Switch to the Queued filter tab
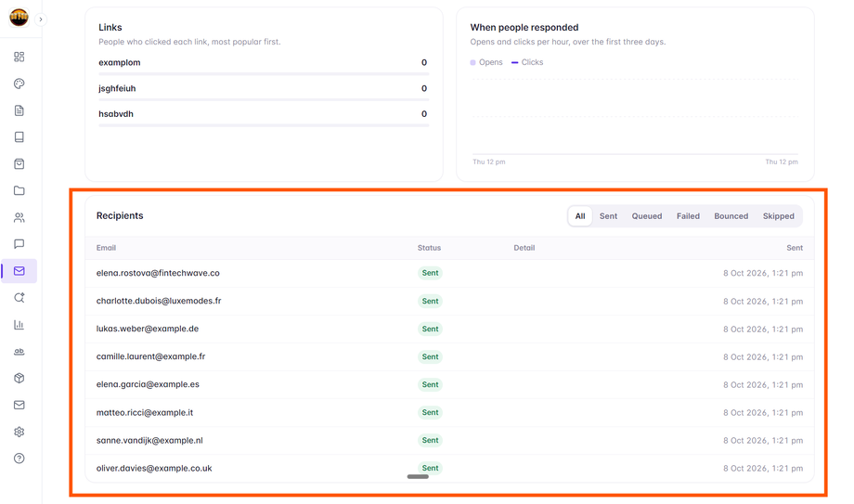 pos(646,215)
